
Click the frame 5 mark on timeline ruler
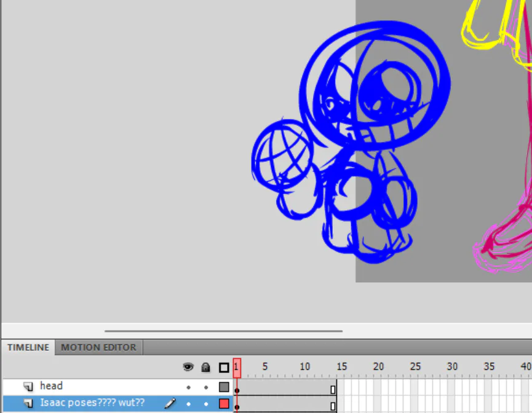point(265,366)
